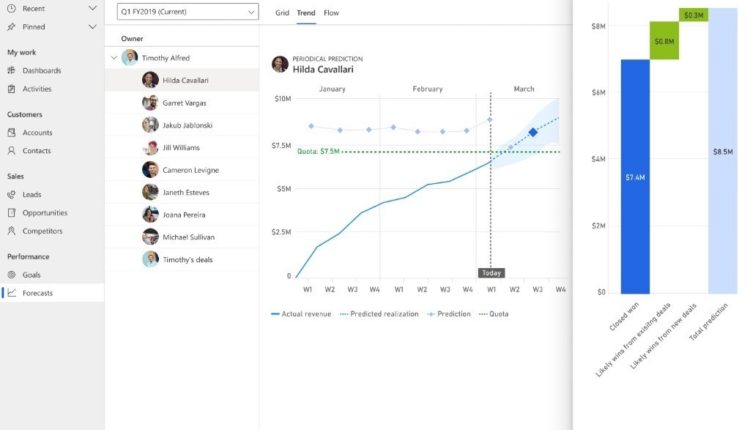Switch to the Flow tab
The width and height of the screenshot is (750, 430).
coord(331,13)
